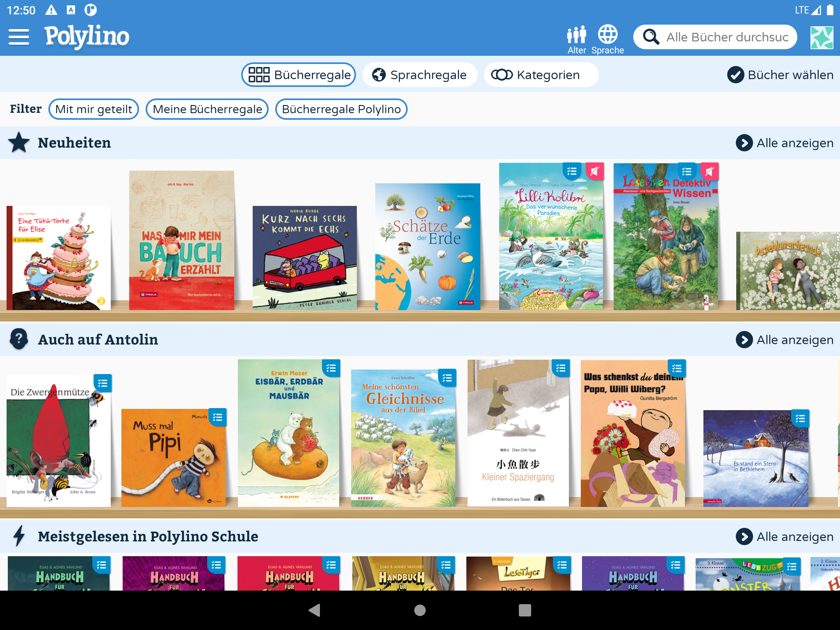Screen dimensions: 840x630
Task: Tap quiz icon on Die Zwergenmütze
Action: click(x=103, y=383)
